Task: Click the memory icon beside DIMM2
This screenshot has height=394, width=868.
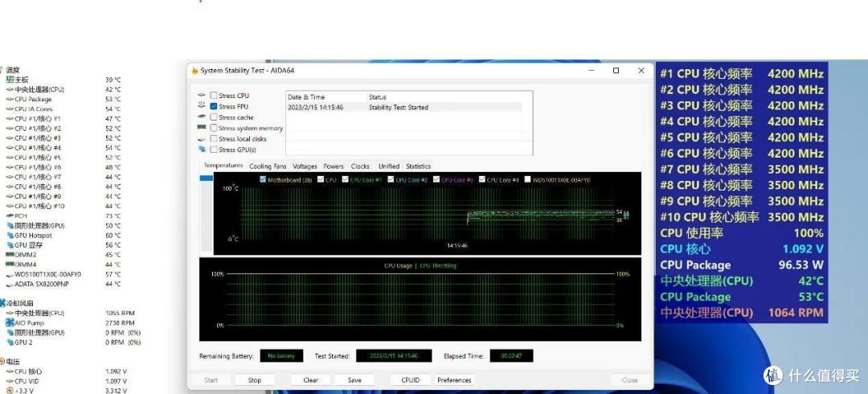Action: pyautogui.click(x=10, y=254)
